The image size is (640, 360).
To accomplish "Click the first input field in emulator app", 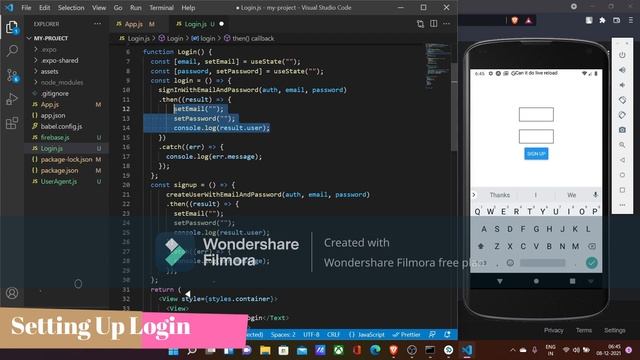I will coord(536,115).
